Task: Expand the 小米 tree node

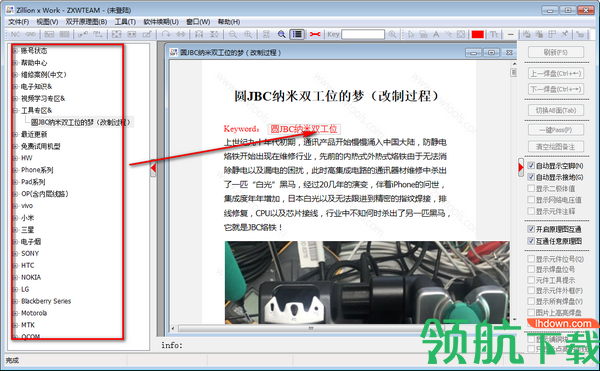Action: tap(15, 218)
